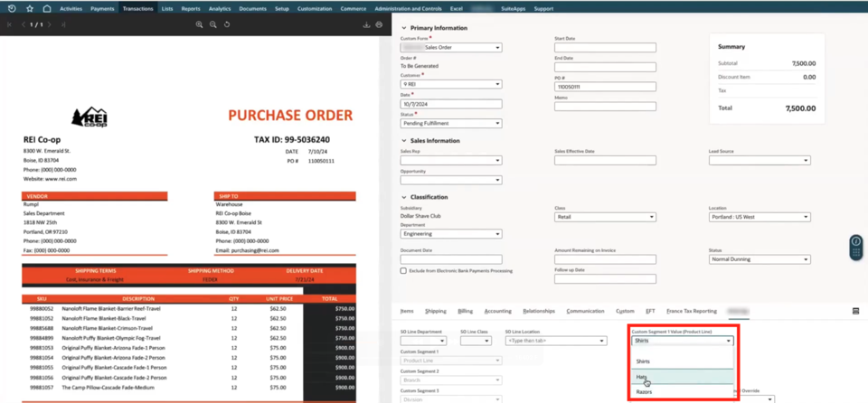Open the Documents menu

tap(253, 9)
